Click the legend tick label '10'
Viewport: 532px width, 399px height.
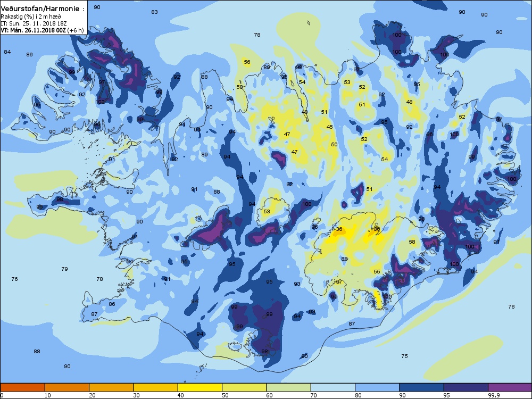(47, 395)
